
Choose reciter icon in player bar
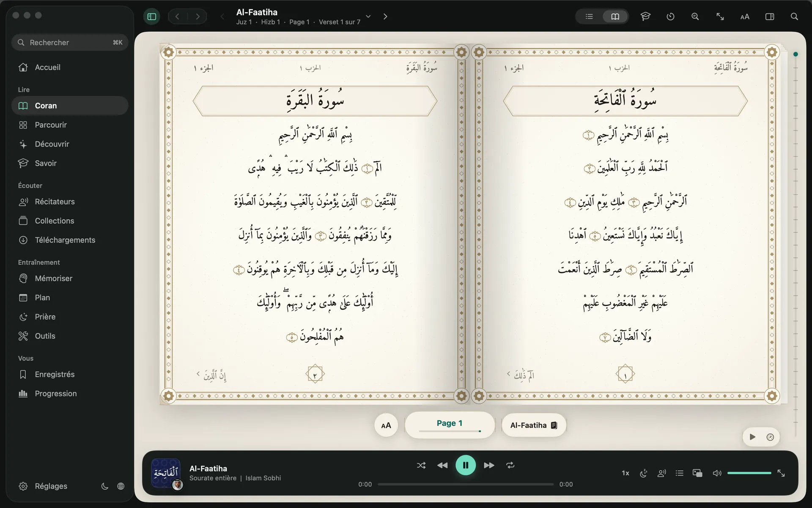coord(662,473)
